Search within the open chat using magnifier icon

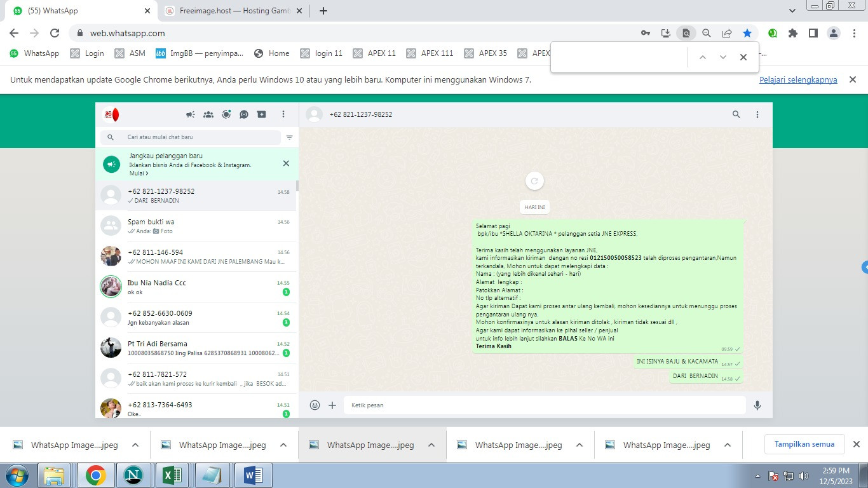[x=736, y=115]
